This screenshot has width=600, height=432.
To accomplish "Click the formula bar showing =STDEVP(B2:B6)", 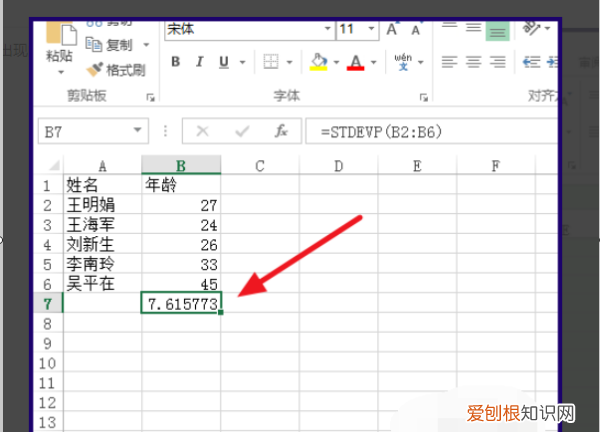I will (x=431, y=132).
